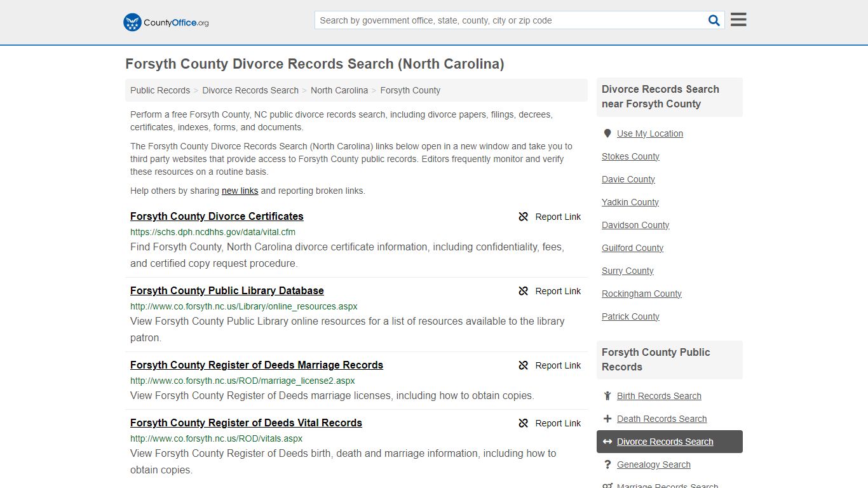Image resolution: width=868 pixels, height=488 pixels.
Task: Click the Divorce Records arrows icon
Action: coord(607,442)
